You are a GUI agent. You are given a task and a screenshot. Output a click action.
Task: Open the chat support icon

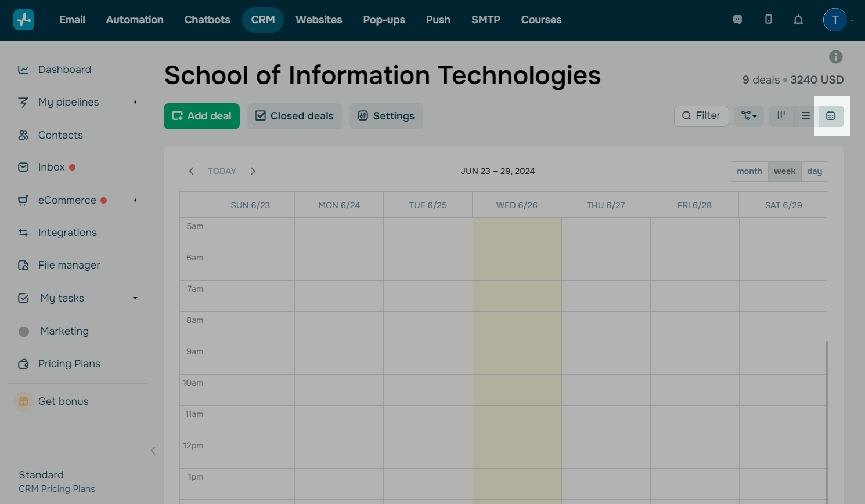(737, 20)
